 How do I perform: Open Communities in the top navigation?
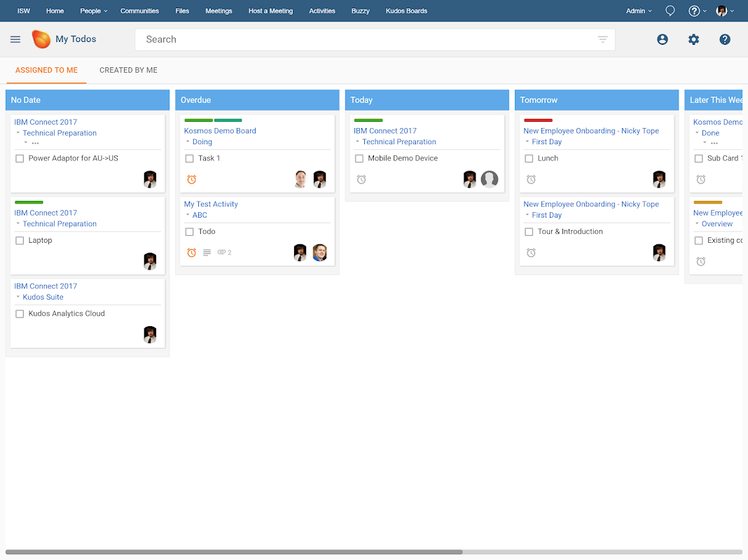click(x=139, y=11)
